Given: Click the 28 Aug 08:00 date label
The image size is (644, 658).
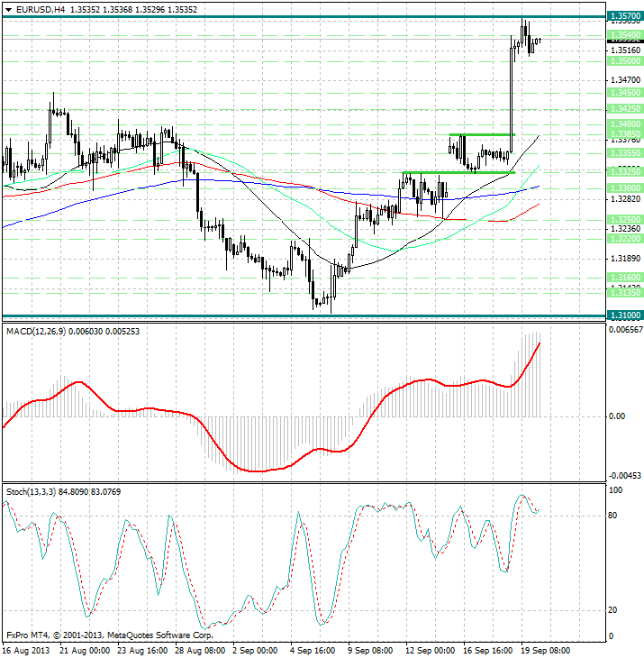Looking at the screenshot, I should pos(200,651).
